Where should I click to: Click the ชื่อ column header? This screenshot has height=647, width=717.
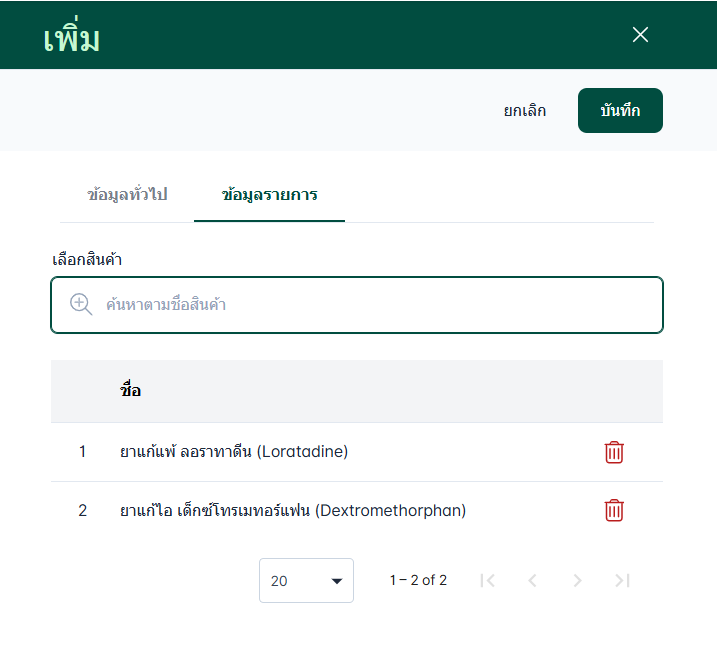(x=131, y=391)
